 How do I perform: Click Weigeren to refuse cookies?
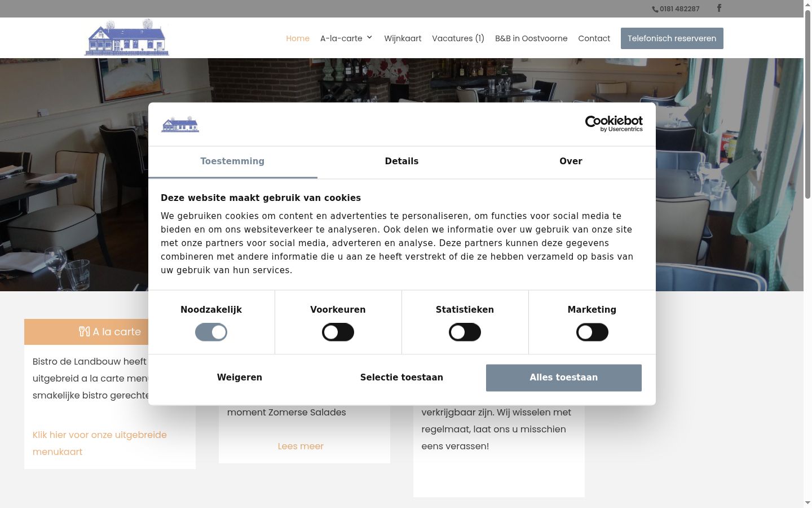[x=240, y=378]
